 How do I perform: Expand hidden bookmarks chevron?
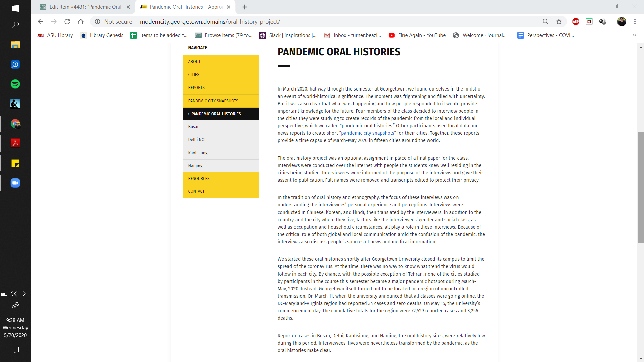[x=634, y=35]
